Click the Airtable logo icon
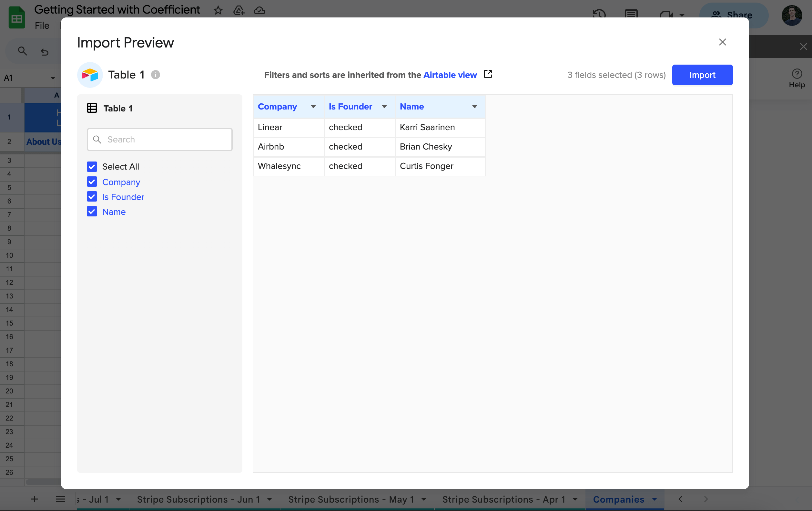Screen dimensions: 812x511 (x=90, y=75)
